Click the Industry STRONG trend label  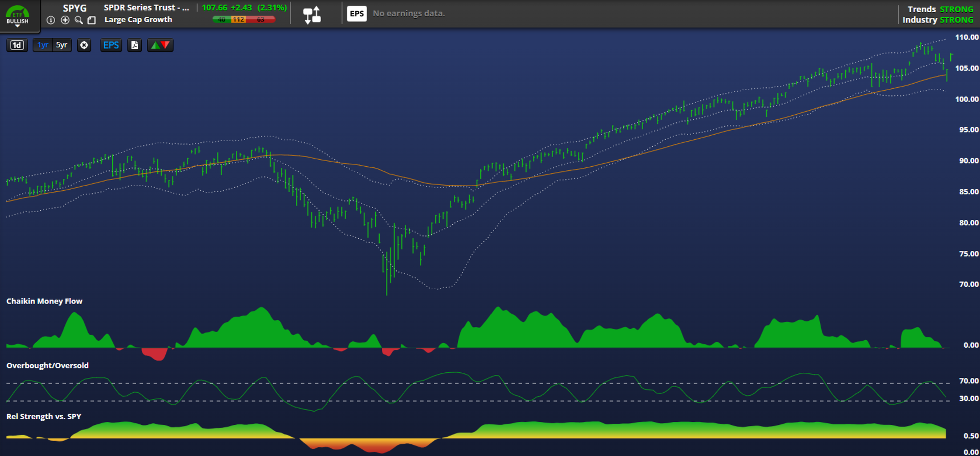[937, 20]
